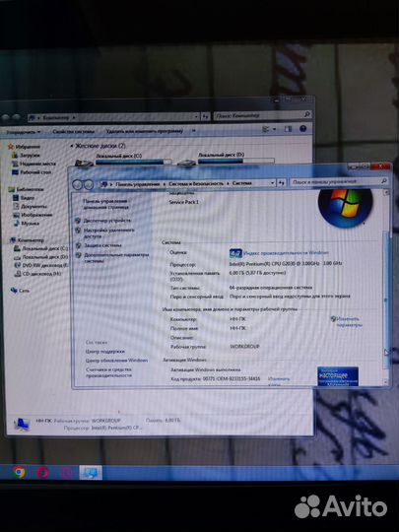This screenshot has width=399, height=532.
Task: Click Удалить или изменить программу
Action: [x=145, y=131]
